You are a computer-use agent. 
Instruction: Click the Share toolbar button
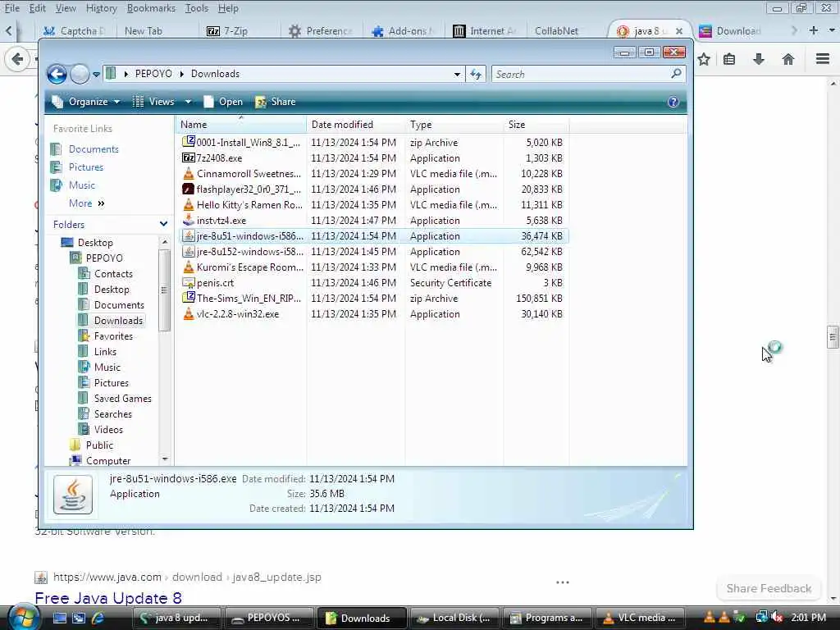276,102
